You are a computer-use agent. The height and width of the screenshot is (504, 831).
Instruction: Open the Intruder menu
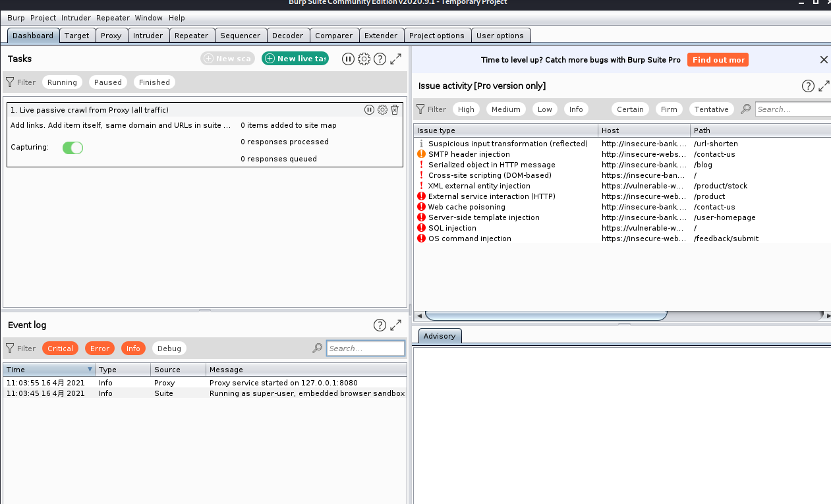[x=76, y=18]
